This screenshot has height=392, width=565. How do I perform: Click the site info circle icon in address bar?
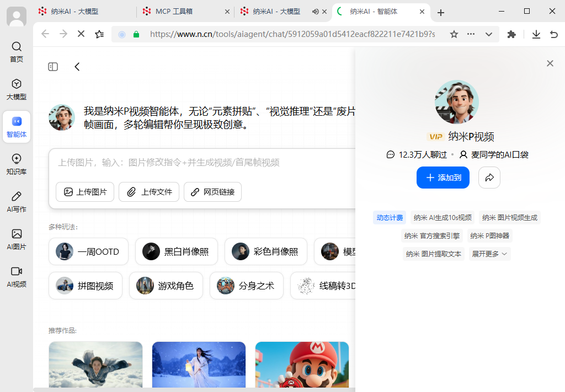point(122,35)
